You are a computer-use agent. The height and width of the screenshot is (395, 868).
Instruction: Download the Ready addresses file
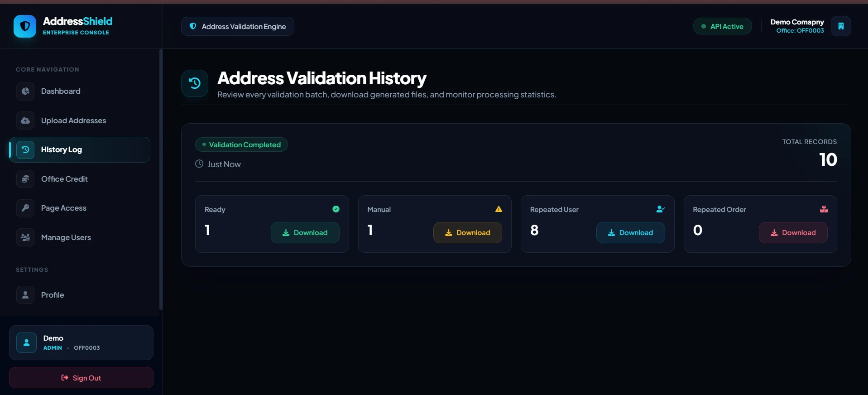click(305, 232)
